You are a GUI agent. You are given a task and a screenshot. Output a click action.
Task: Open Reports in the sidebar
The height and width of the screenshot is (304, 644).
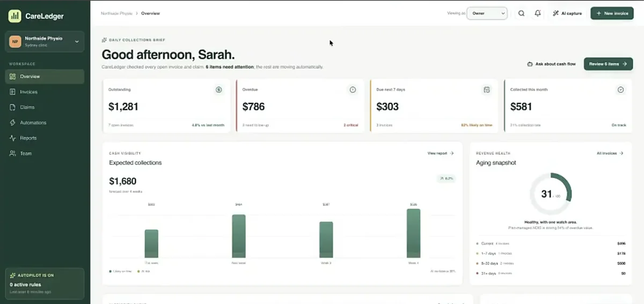click(44, 138)
